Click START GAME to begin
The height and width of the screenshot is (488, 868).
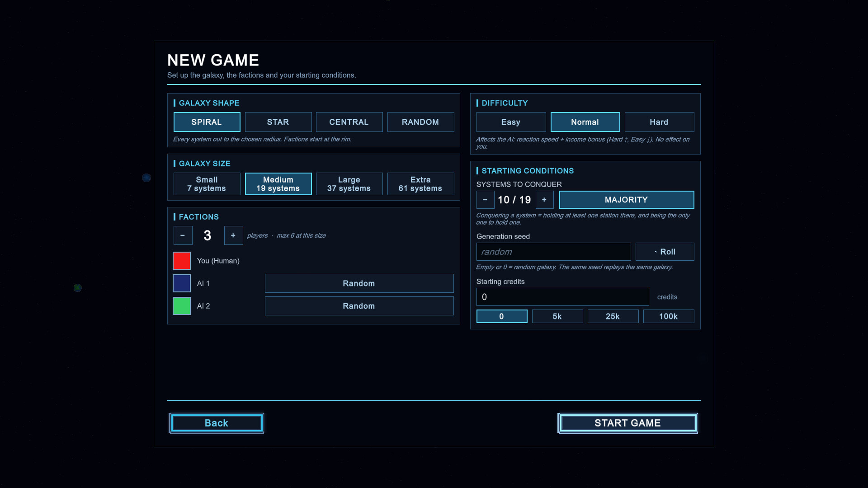(627, 423)
